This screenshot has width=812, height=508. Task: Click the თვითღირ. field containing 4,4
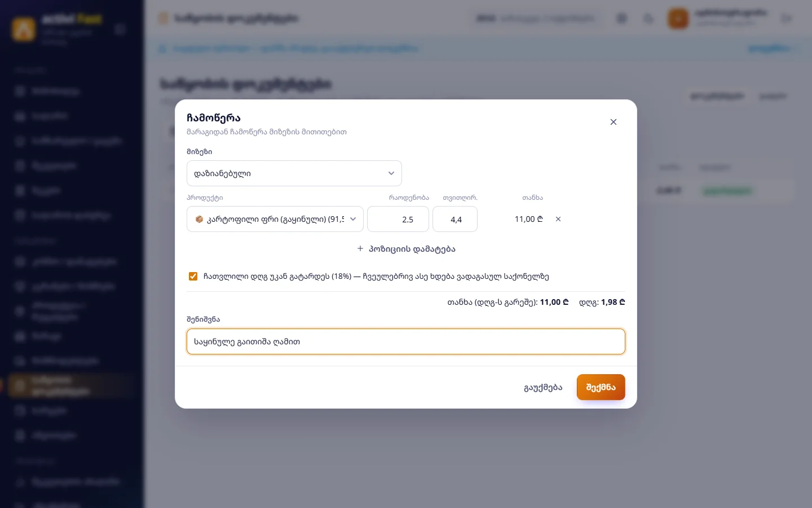pos(455,219)
